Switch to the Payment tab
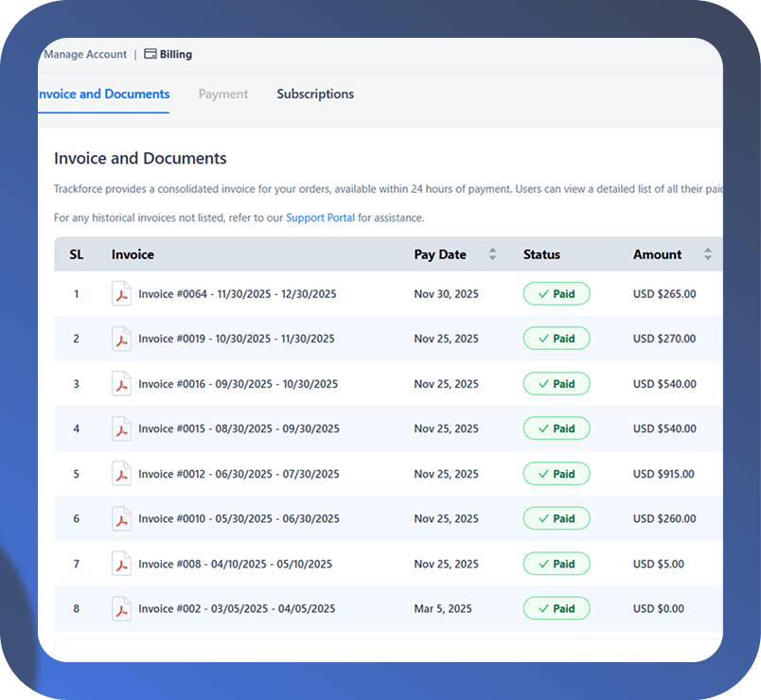This screenshot has height=700, width=761. [223, 94]
